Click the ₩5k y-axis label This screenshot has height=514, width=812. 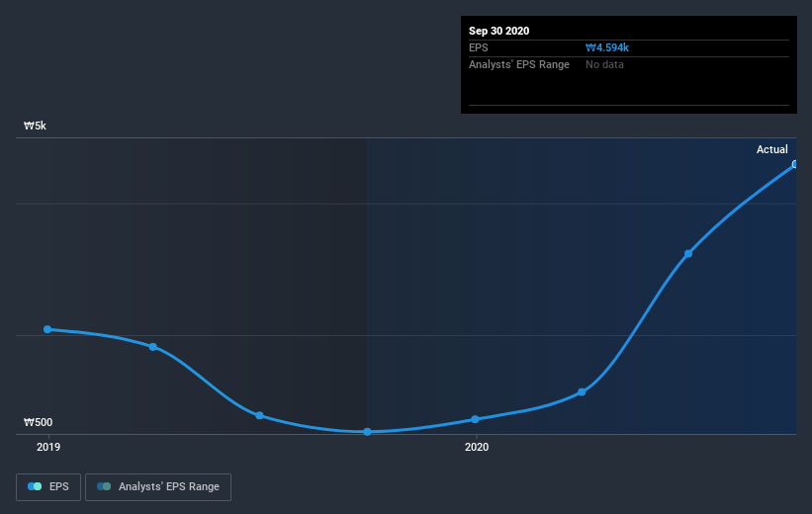tap(35, 126)
